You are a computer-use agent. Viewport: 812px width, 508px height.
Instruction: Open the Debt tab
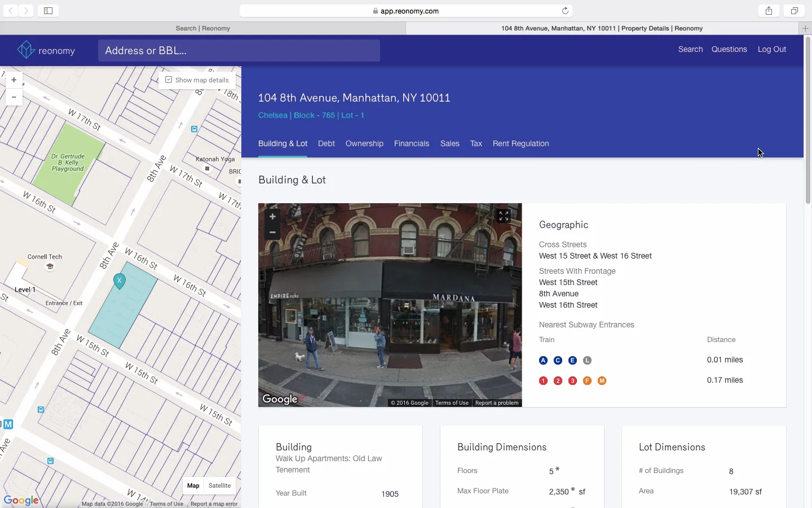(x=326, y=143)
